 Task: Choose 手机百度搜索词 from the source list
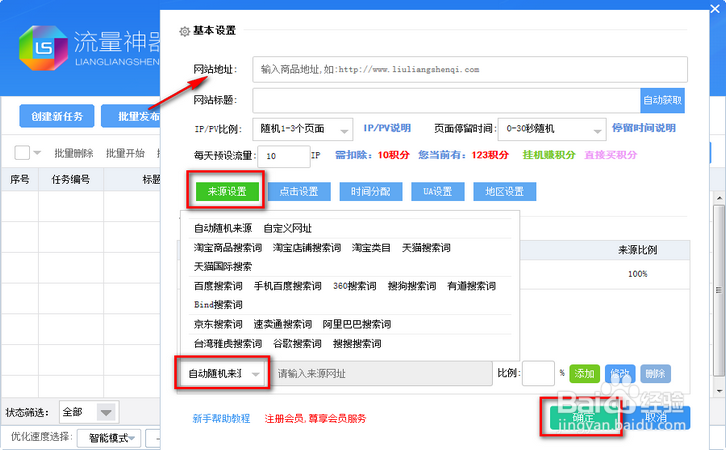coord(288,286)
